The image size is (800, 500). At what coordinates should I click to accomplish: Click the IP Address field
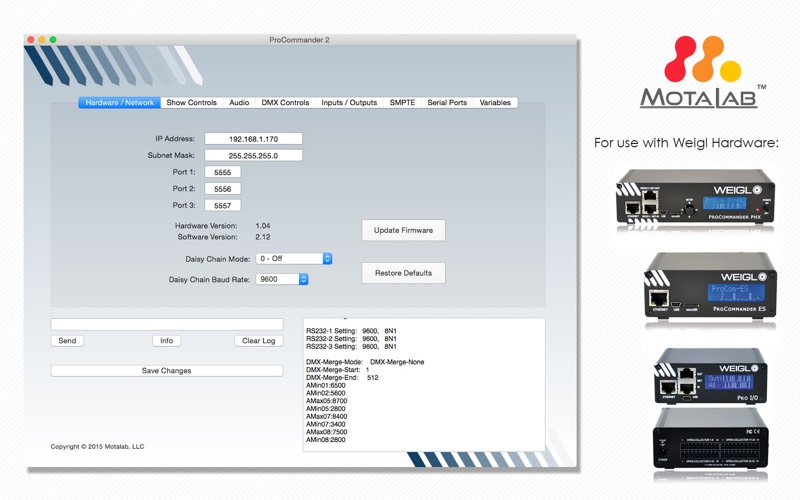[x=253, y=139]
